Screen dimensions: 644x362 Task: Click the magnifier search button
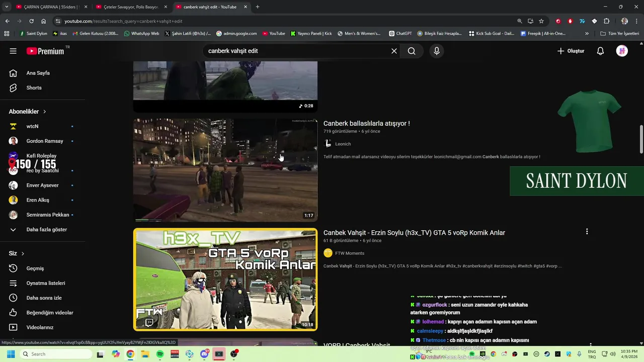tap(412, 51)
